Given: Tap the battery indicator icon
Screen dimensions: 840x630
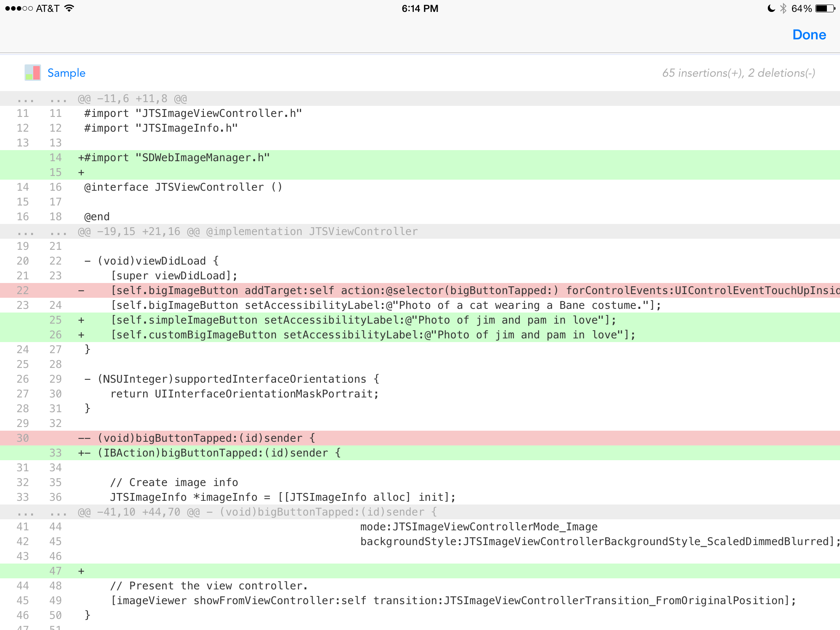Looking at the screenshot, I should pos(825,8).
